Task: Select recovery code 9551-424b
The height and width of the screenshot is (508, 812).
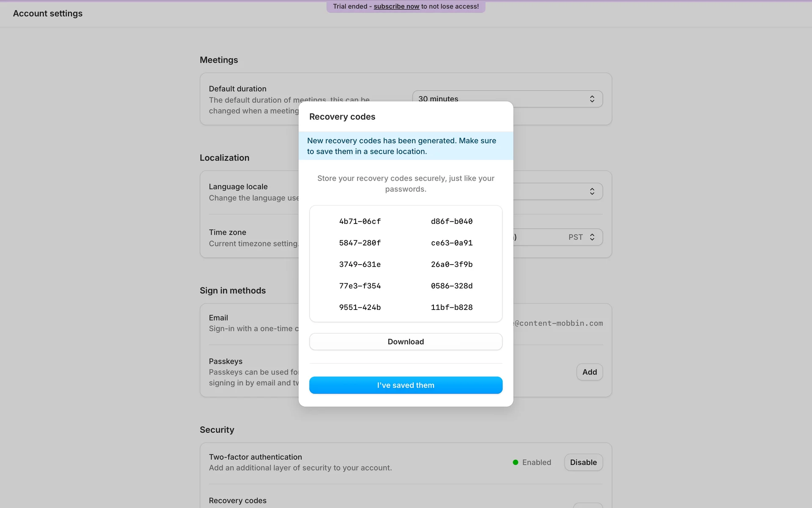Action: click(360, 307)
